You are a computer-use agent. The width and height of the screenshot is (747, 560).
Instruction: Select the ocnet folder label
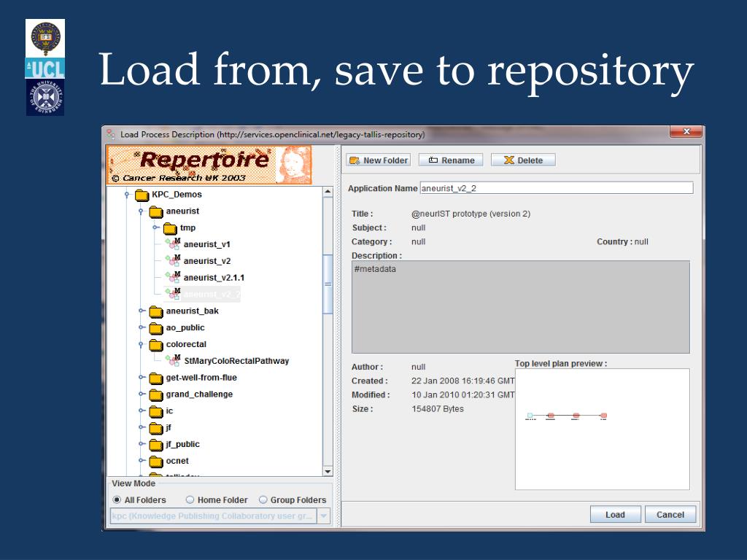(177, 461)
